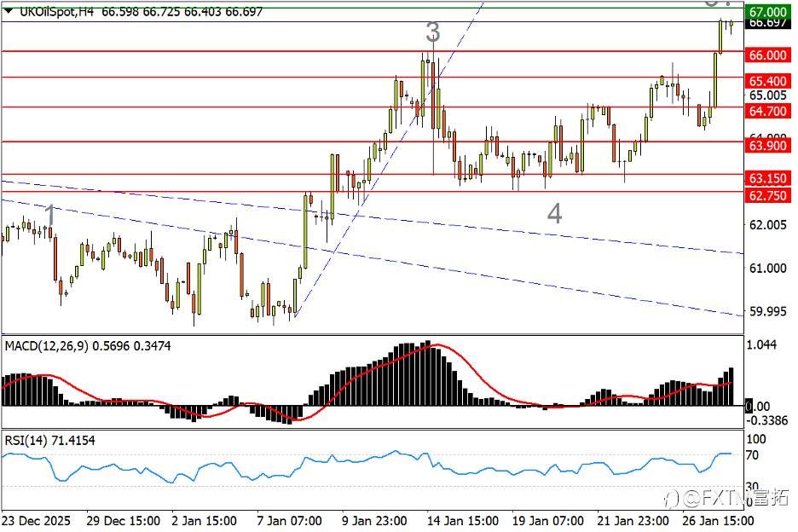Click the wave label 4 below consolidation
The width and height of the screenshot is (798, 532).
(554, 213)
